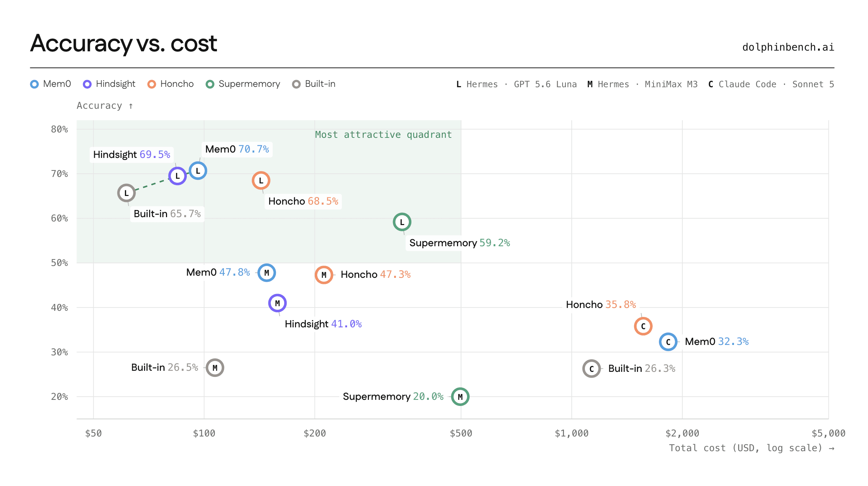Viewport: 868px width, 486px height.
Task: Click the 'Built-in 26.3%' label
Action: (642, 369)
